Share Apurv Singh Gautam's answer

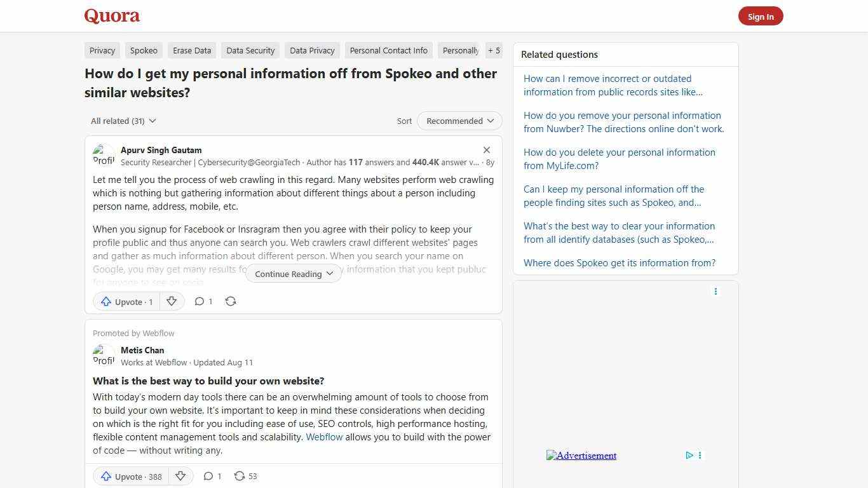tap(230, 301)
